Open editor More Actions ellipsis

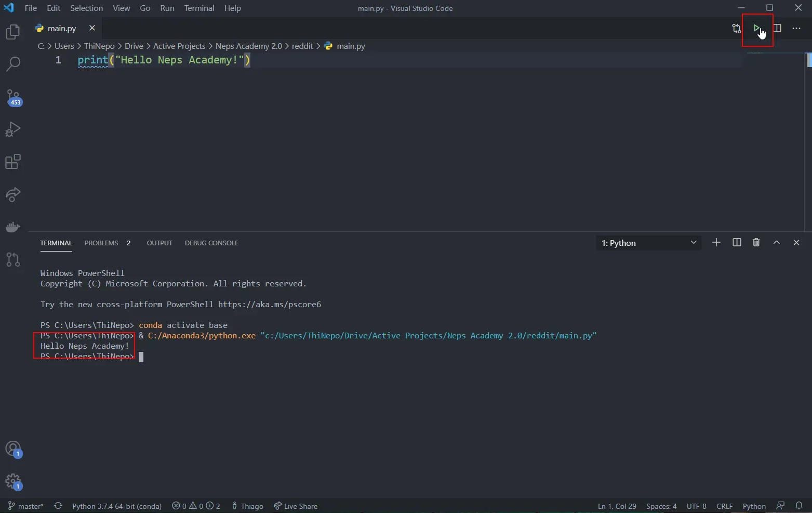[x=796, y=28]
